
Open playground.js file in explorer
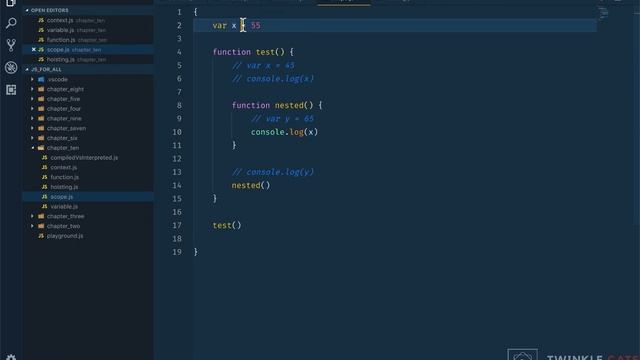[x=65, y=236]
